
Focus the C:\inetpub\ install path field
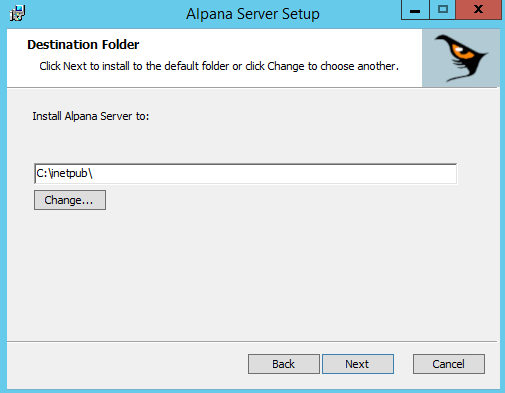tap(245, 173)
